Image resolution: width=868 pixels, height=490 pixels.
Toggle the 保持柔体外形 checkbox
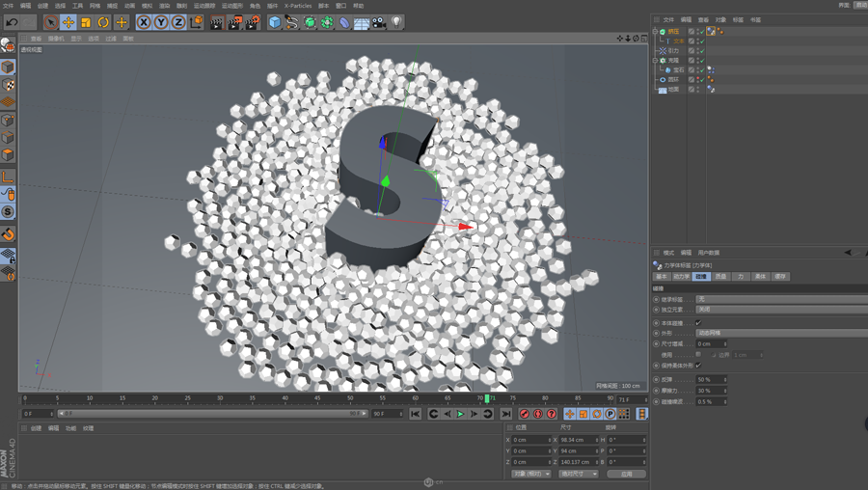698,366
